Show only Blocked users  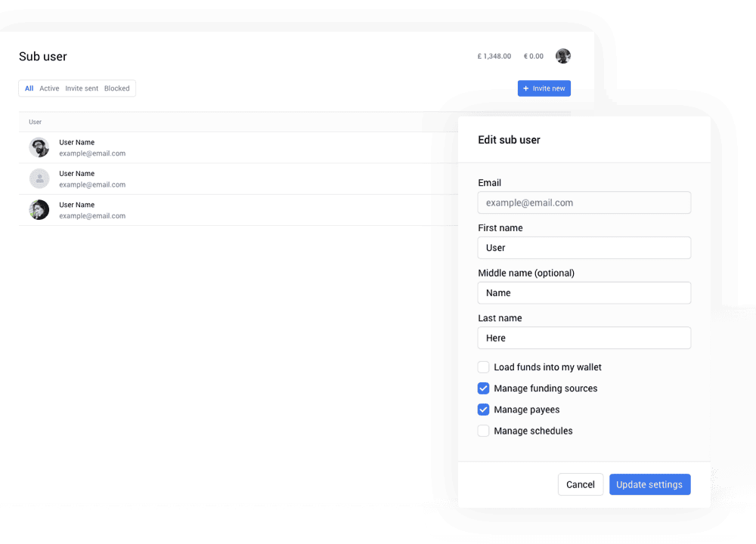coord(116,88)
